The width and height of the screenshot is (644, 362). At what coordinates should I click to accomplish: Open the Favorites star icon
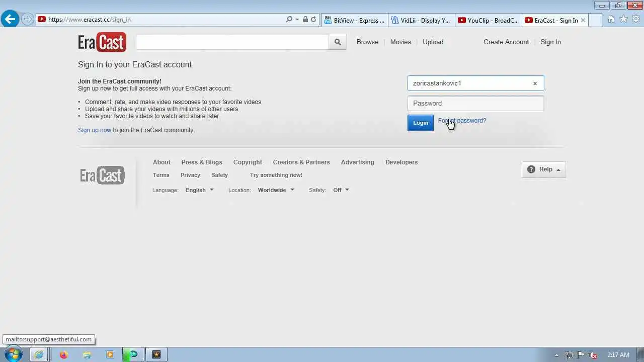(x=623, y=19)
